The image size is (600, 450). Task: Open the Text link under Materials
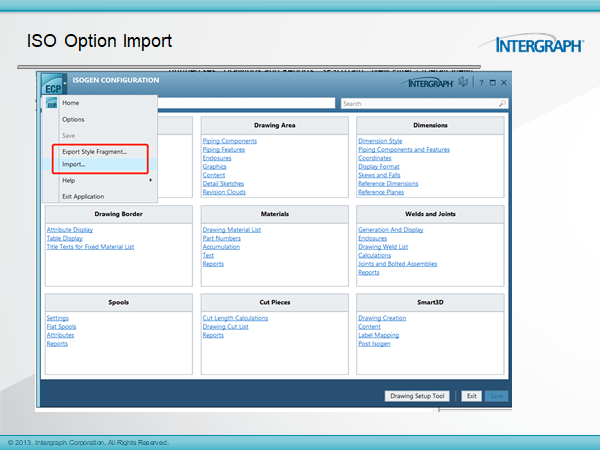coord(208,255)
